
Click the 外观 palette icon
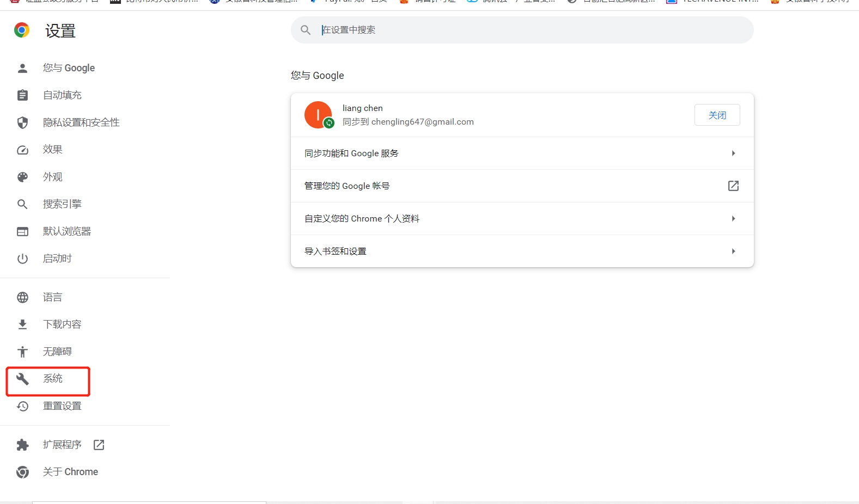click(x=22, y=177)
